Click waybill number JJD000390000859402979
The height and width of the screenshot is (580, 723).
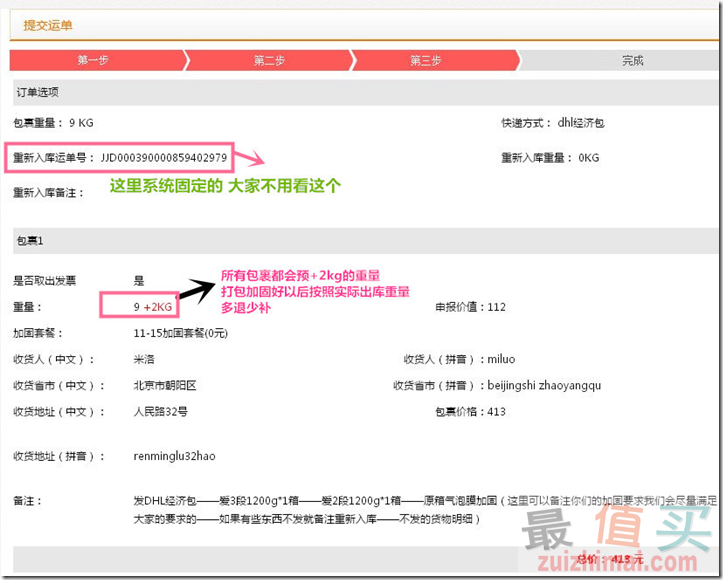tap(164, 158)
